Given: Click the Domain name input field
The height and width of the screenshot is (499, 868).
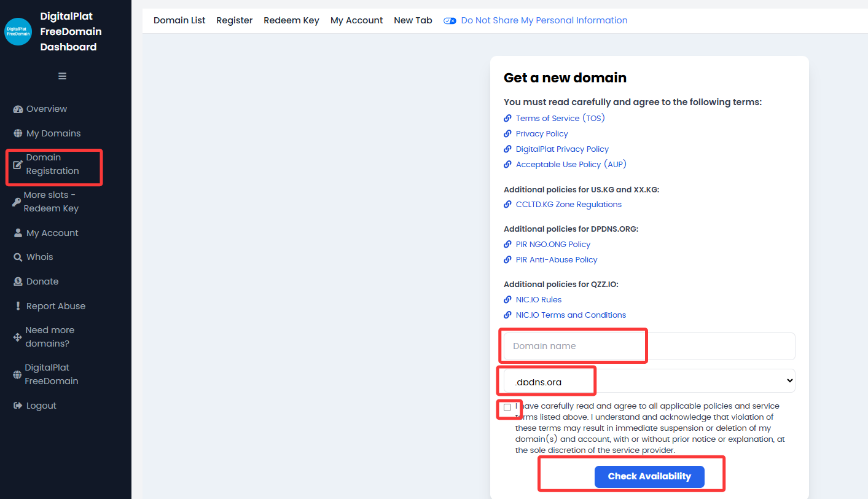Looking at the screenshot, I should (649, 346).
